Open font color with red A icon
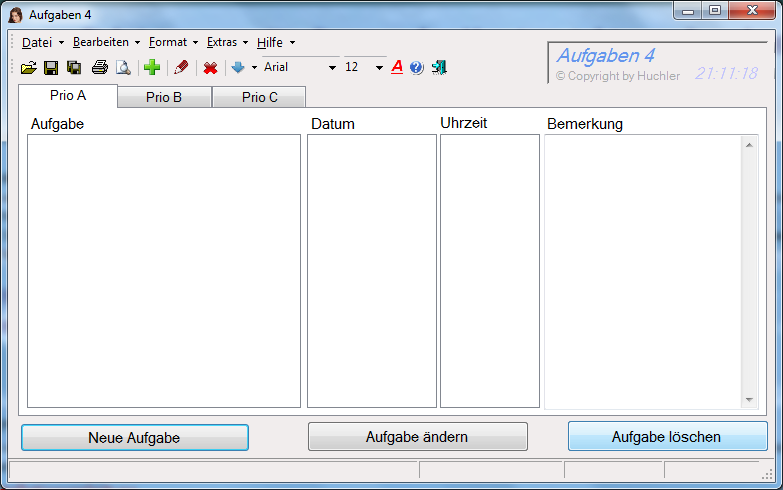 (x=397, y=67)
